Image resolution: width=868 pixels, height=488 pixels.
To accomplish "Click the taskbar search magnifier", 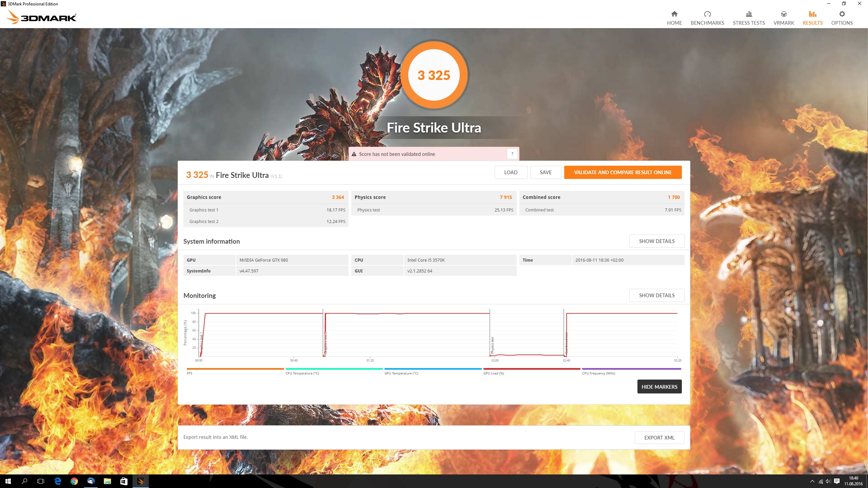I will tap(24, 481).
